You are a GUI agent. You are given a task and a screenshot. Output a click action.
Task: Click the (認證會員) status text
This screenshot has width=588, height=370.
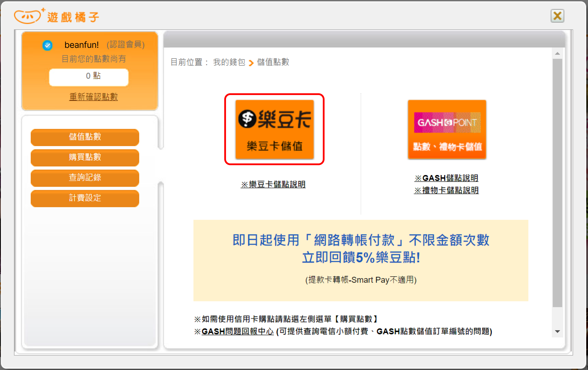[x=126, y=45]
